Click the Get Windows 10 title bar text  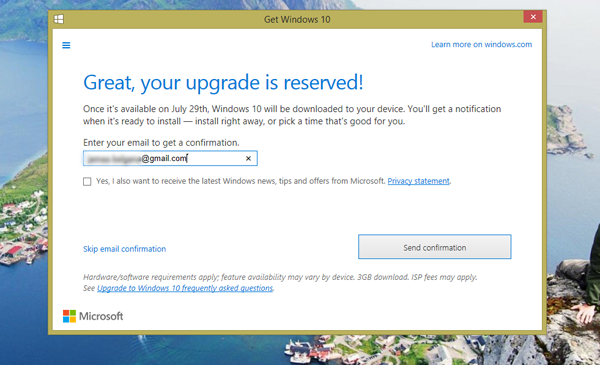[x=297, y=20]
